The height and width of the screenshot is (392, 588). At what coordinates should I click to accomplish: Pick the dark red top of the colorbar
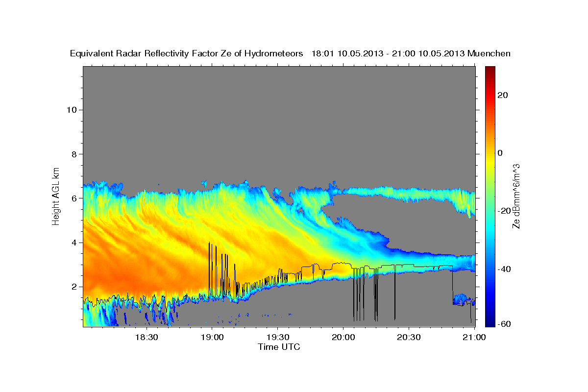[490, 70]
